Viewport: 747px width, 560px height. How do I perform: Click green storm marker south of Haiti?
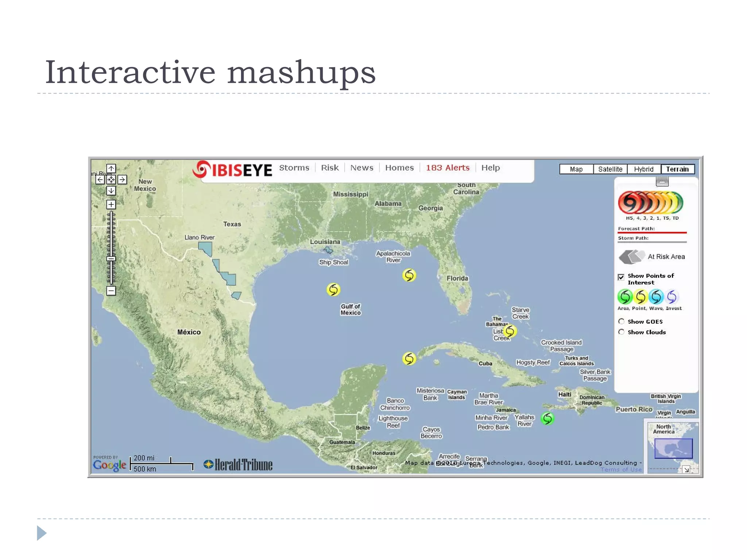click(x=547, y=419)
